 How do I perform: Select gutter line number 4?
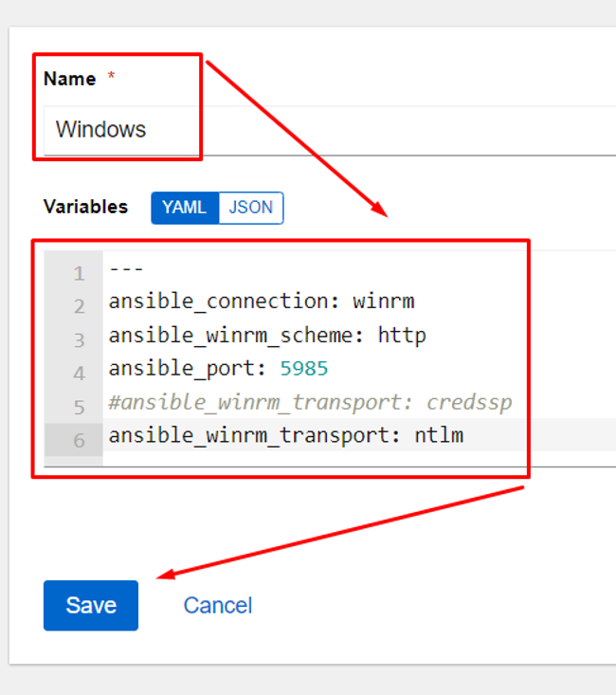(80, 374)
